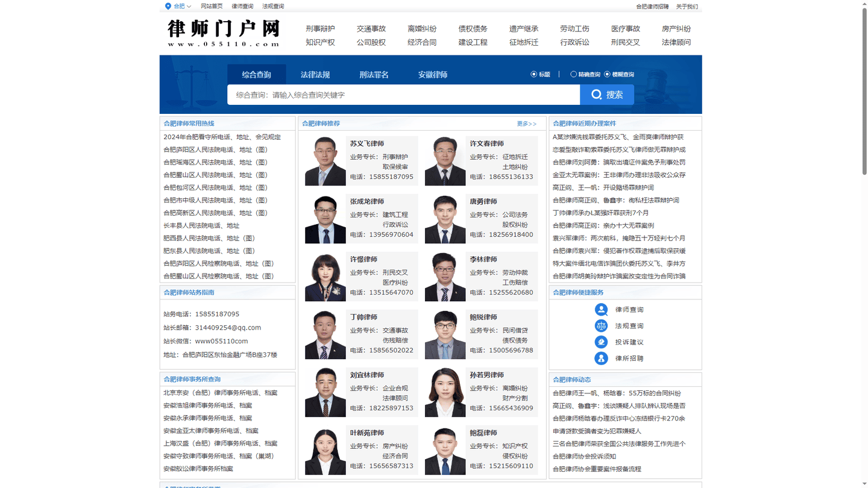This screenshot has height=488, width=868.
Task: Click the 法规查询 scales icon
Action: [x=601, y=326]
